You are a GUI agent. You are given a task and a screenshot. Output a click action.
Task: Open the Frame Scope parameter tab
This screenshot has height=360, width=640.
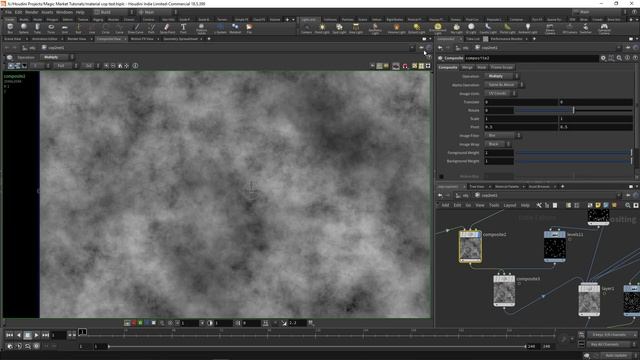coord(502,67)
